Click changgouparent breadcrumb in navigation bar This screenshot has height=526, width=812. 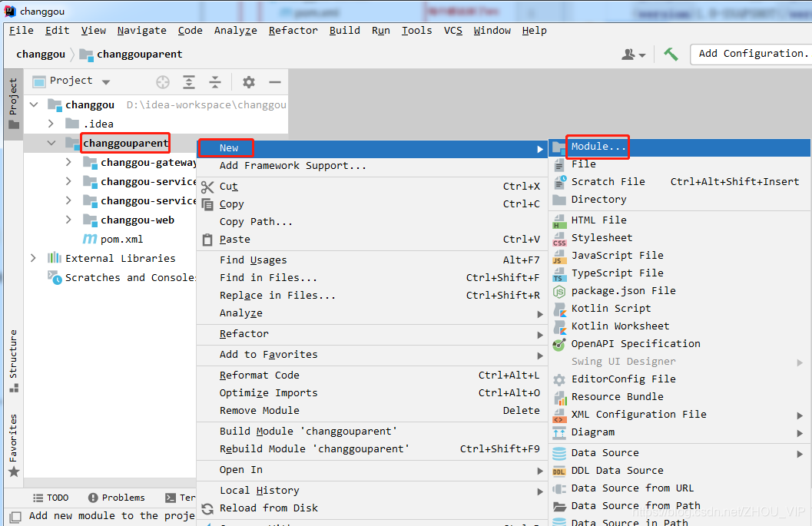click(x=131, y=55)
